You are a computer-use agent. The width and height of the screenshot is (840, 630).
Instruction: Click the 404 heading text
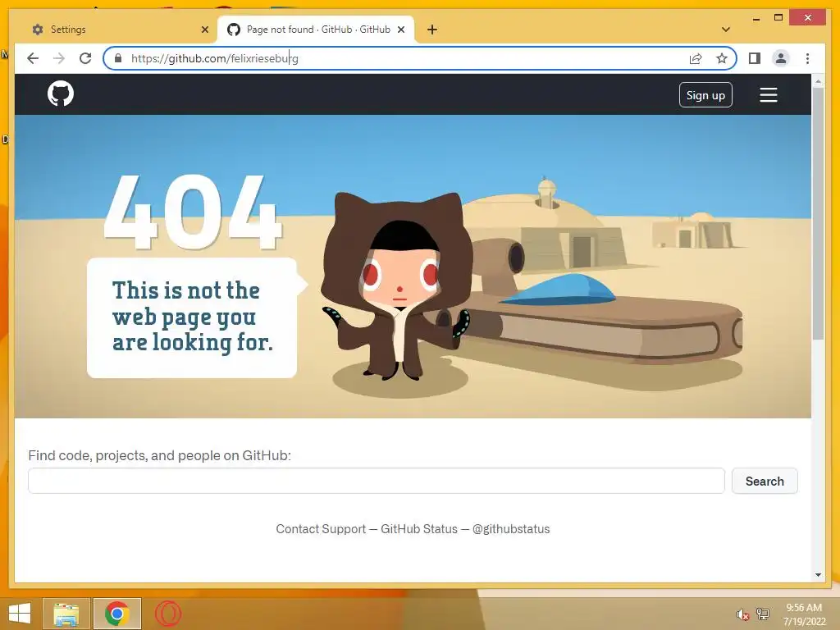[193, 212]
